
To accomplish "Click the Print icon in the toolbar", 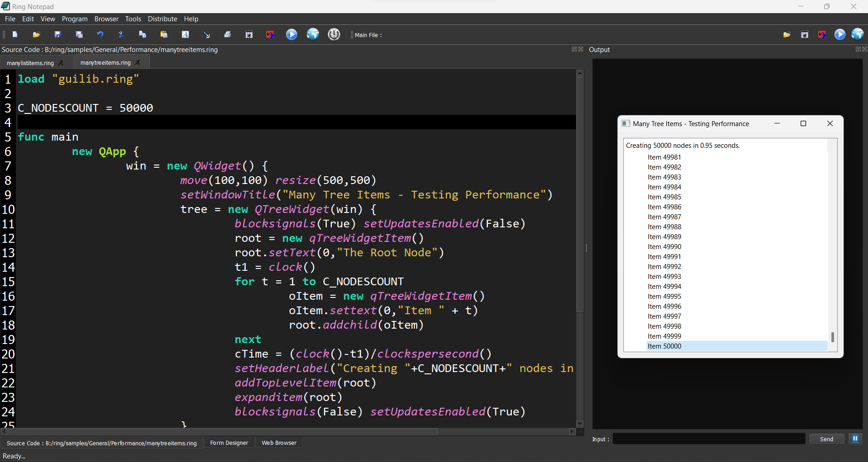I will pyautogui.click(x=228, y=34).
